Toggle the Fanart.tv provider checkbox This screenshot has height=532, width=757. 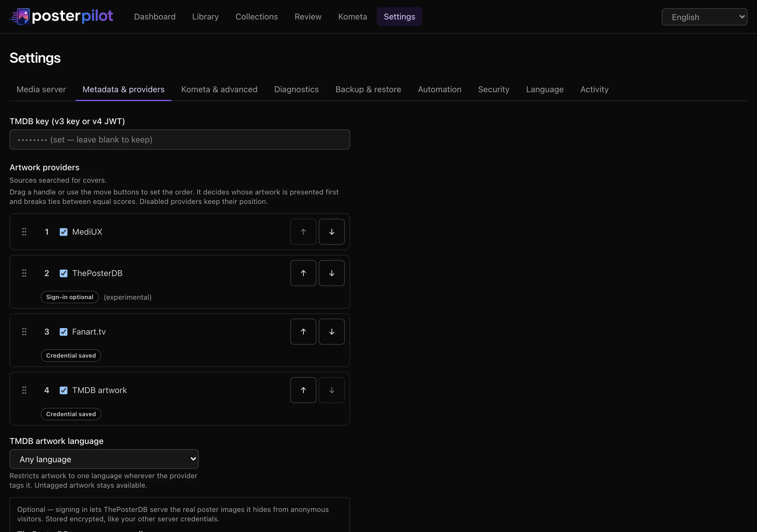click(64, 332)
